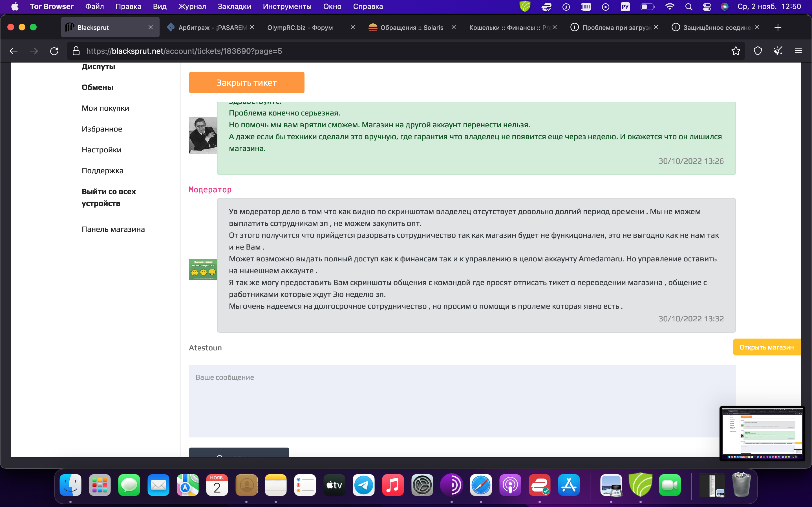Go back to previous page
This screenshot has width=812, height=507.
pyautogui.click(x=14, y=51)
